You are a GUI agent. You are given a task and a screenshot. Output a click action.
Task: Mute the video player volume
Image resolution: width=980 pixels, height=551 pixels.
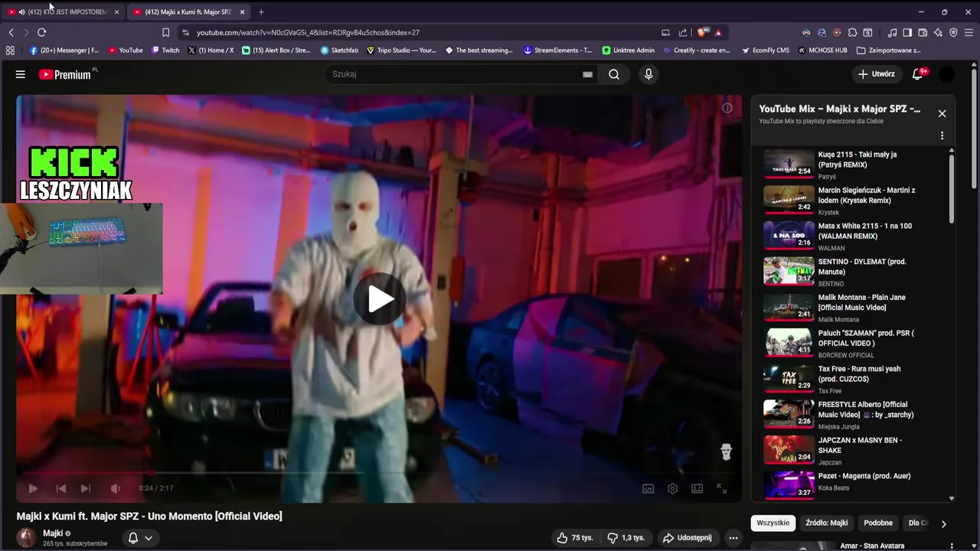[115, 488]
